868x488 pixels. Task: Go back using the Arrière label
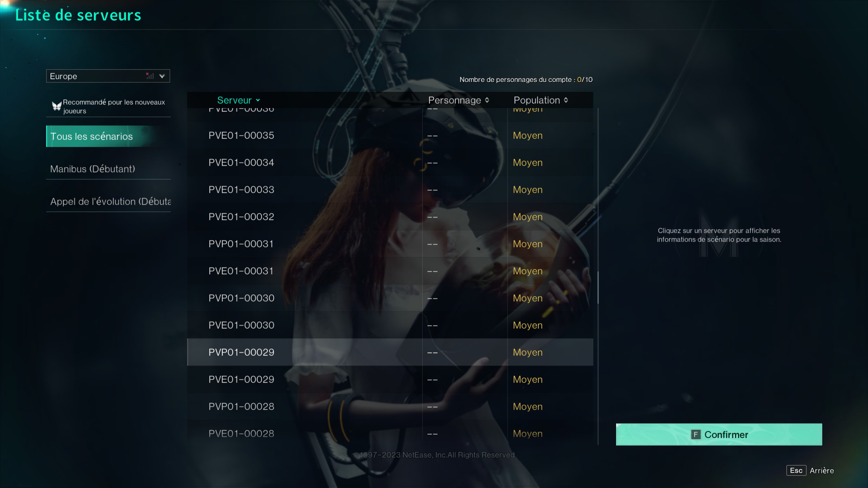[822, 470]
